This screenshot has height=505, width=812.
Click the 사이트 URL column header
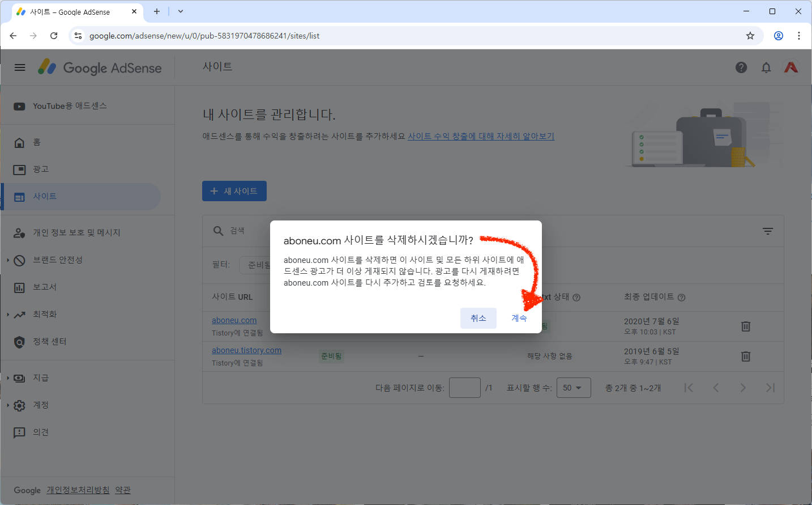point(232,297)
